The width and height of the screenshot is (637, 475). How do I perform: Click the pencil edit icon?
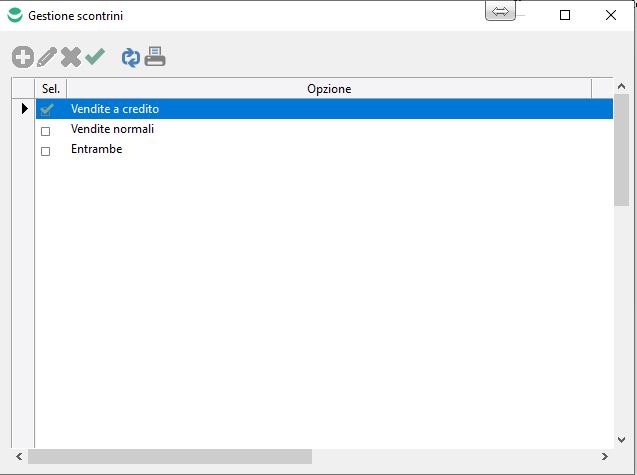pos(46,58)
